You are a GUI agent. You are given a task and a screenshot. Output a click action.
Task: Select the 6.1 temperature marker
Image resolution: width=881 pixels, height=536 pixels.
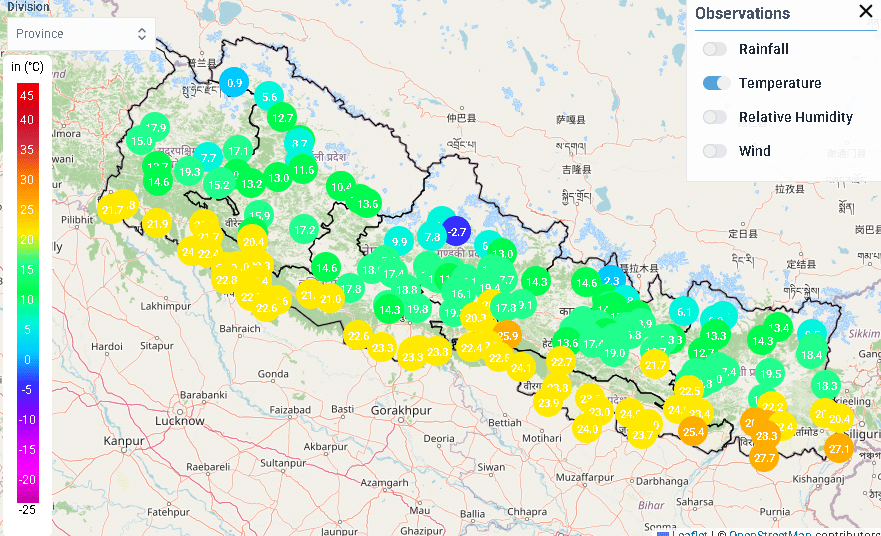pyautogui.click(x=684, y=312)
